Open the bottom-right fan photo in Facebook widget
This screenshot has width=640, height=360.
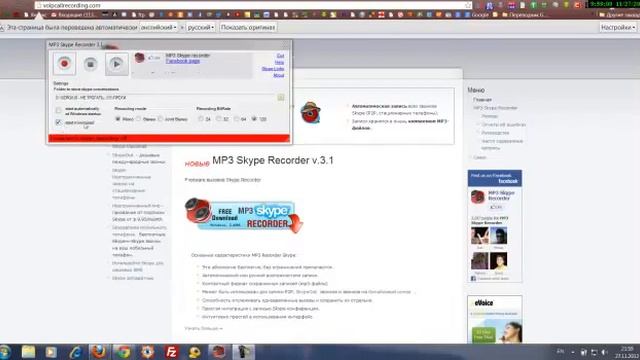pos(498,261)
